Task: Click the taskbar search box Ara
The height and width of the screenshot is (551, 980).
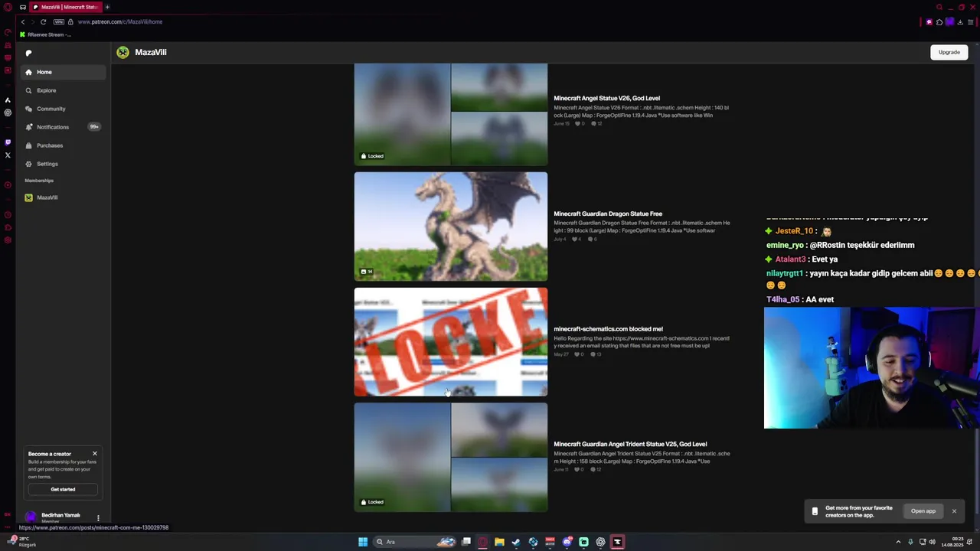Action: 413,542
